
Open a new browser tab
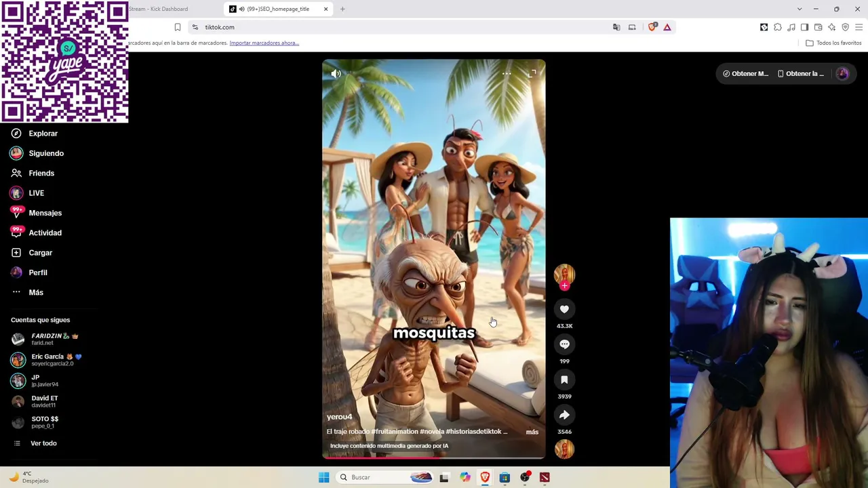(x=342, y=9)
